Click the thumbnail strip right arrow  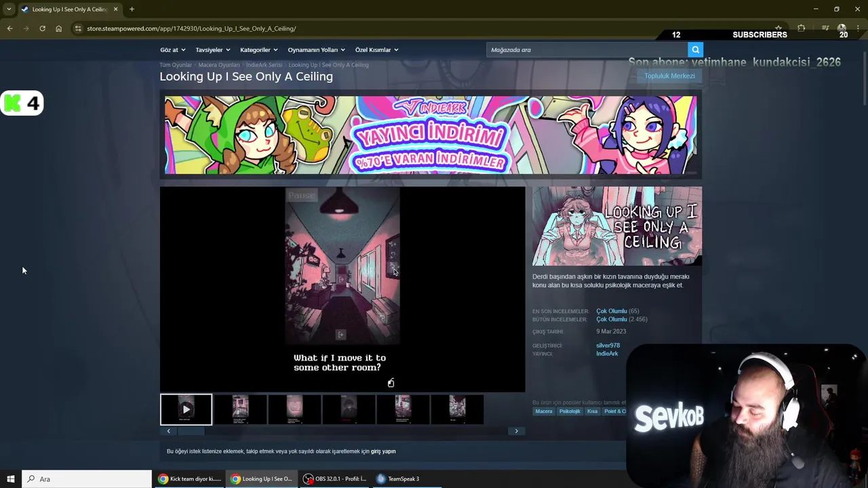tap(516, 431)
